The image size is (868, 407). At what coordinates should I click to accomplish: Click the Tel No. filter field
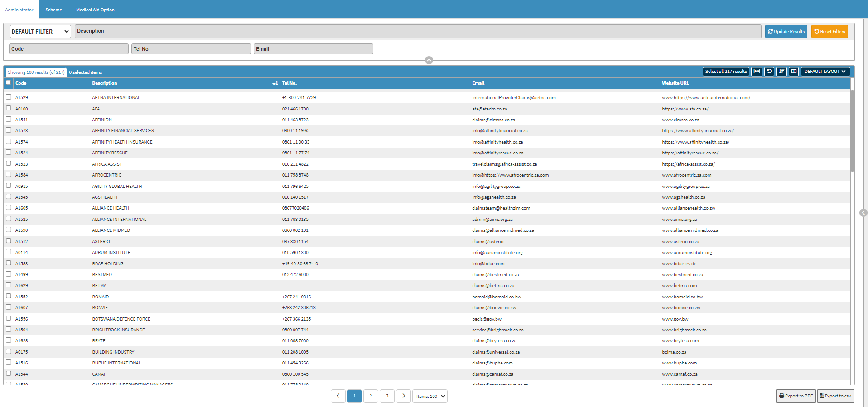click(x=191, y=49)
